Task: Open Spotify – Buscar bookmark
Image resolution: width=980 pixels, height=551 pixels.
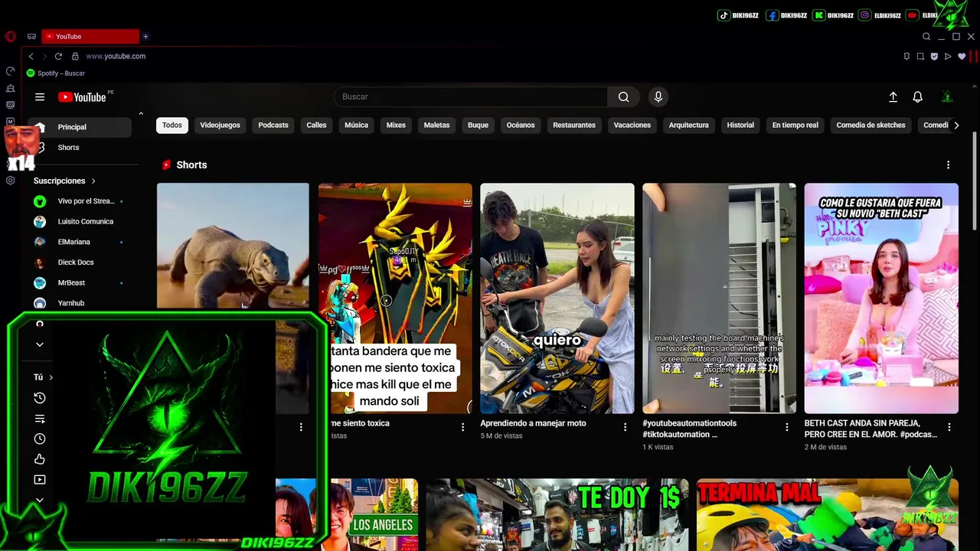Action: (x=55, y=73)
